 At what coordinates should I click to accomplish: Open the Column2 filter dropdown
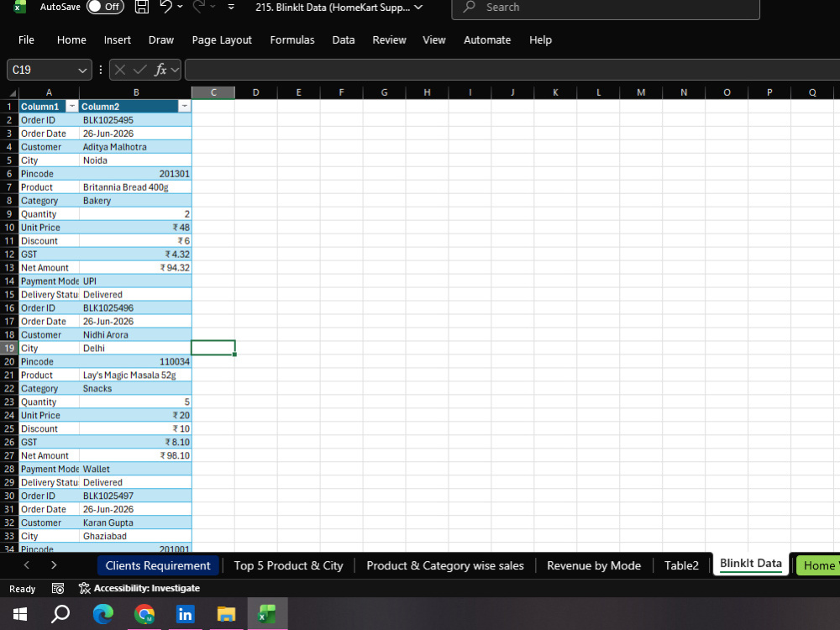(184, 106)
